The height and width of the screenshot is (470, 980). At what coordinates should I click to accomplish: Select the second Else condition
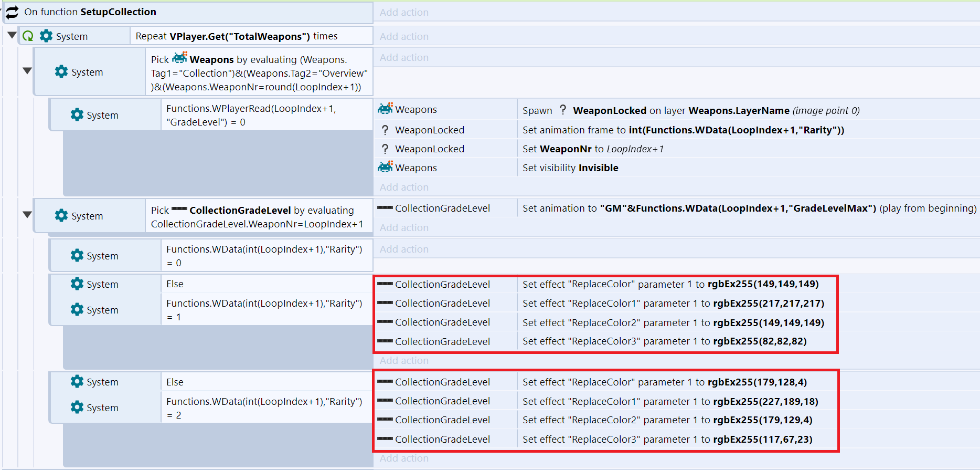coord(267,382)
